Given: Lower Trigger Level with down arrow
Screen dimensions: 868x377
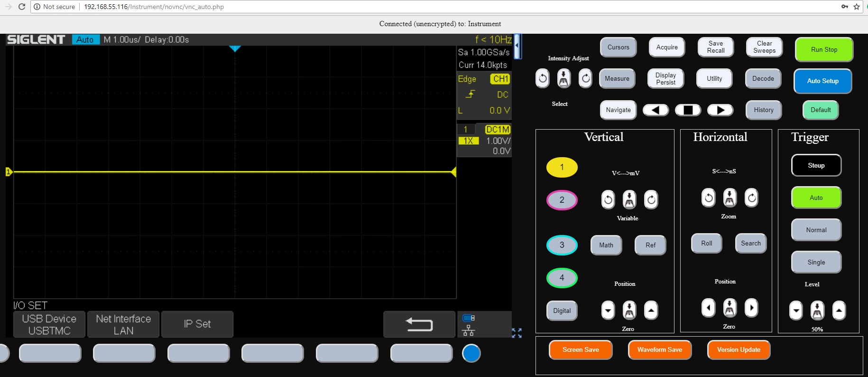Looking at the screenshot, I should [x=795, y=311].
